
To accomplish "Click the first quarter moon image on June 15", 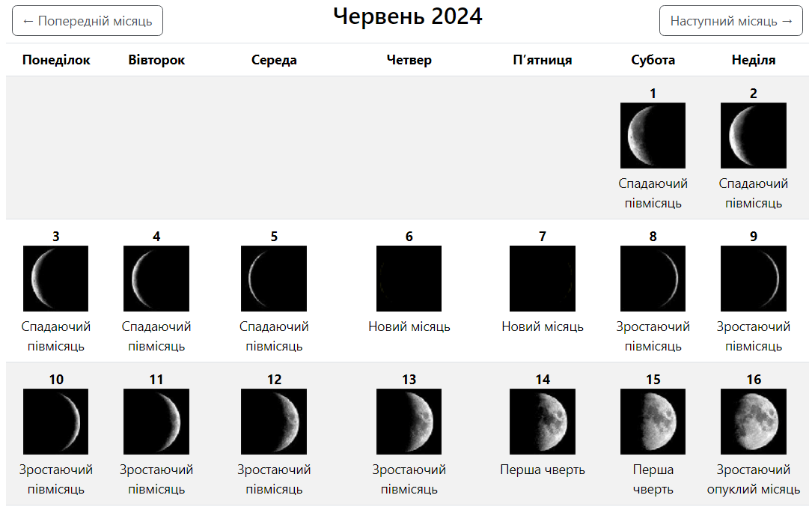I will click(x=653, y=422).
